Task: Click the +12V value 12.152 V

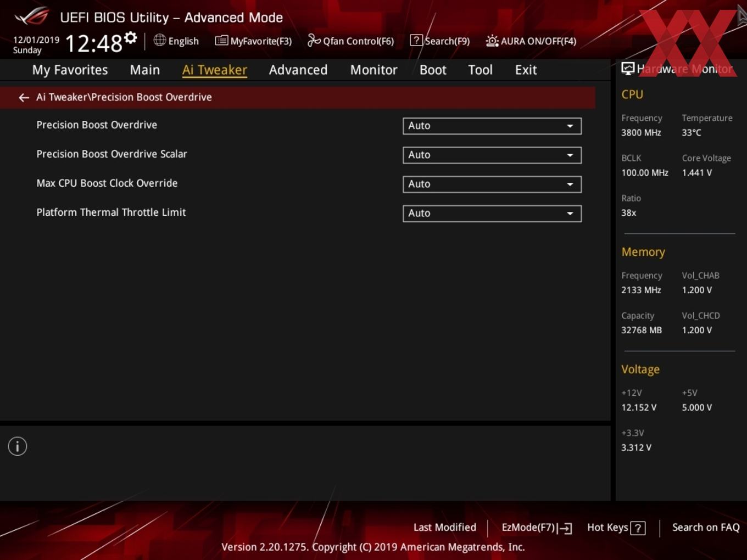Action: click(x=639, y=407)
